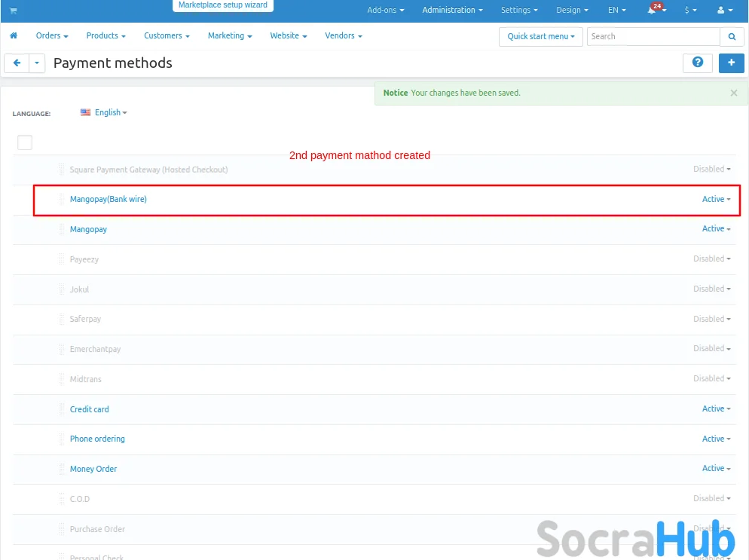Image resolution: width=749 pixels, height=560 pixels.
Task: Click into the Search input field
Action: [x=653, y=36]
